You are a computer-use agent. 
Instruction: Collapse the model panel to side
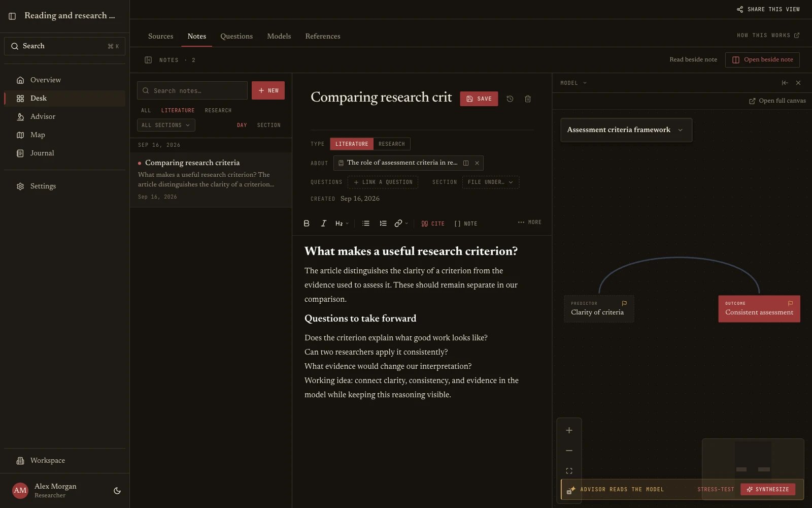pos(785,83)
